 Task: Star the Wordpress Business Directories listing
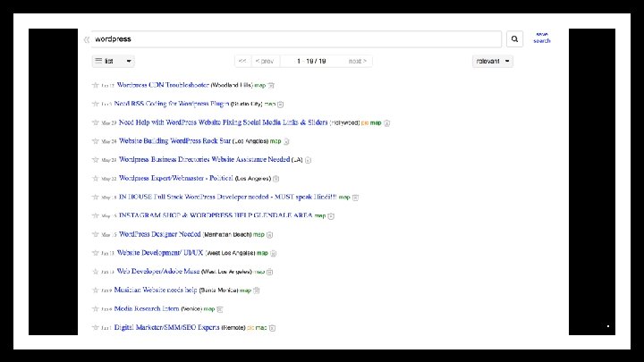[x=96, y=160]
